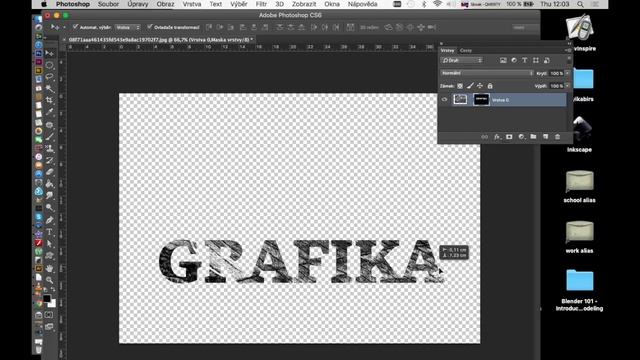Select the Hand tool
The image size is (640, 360).
49,269
